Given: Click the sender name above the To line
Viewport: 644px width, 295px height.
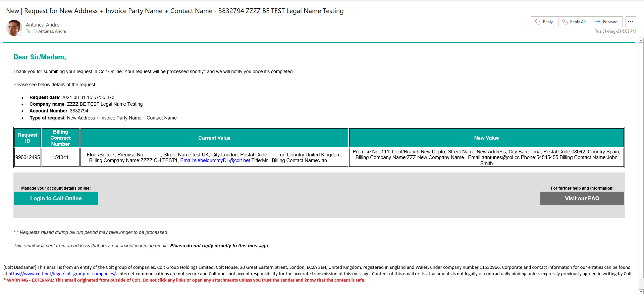Looking at the screenshot, I should point(43,25).
